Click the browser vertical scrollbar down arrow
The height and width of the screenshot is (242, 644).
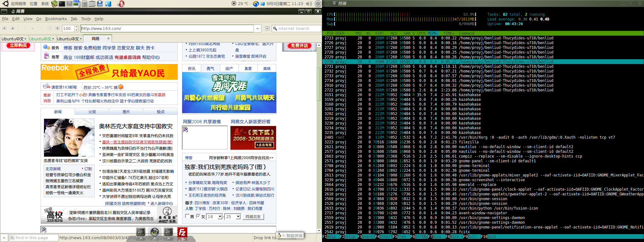pyautogui.click(x=319, y=230)
